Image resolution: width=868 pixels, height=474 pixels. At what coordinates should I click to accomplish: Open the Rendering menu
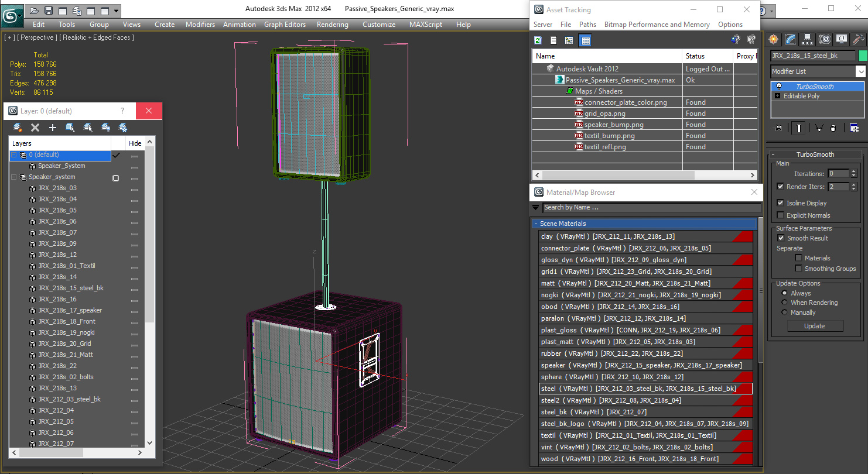[x=332, y=25]
